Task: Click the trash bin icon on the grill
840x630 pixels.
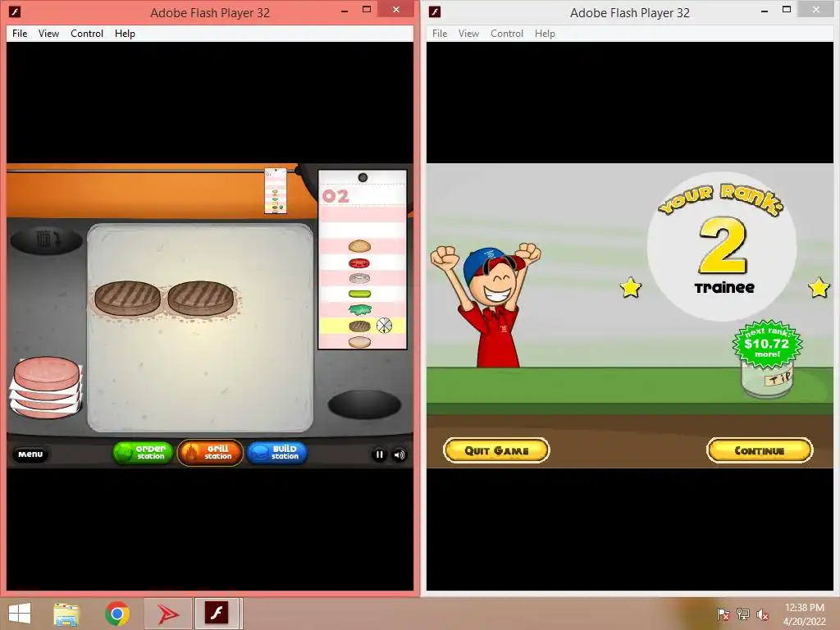Action: (x=46, y=239)
